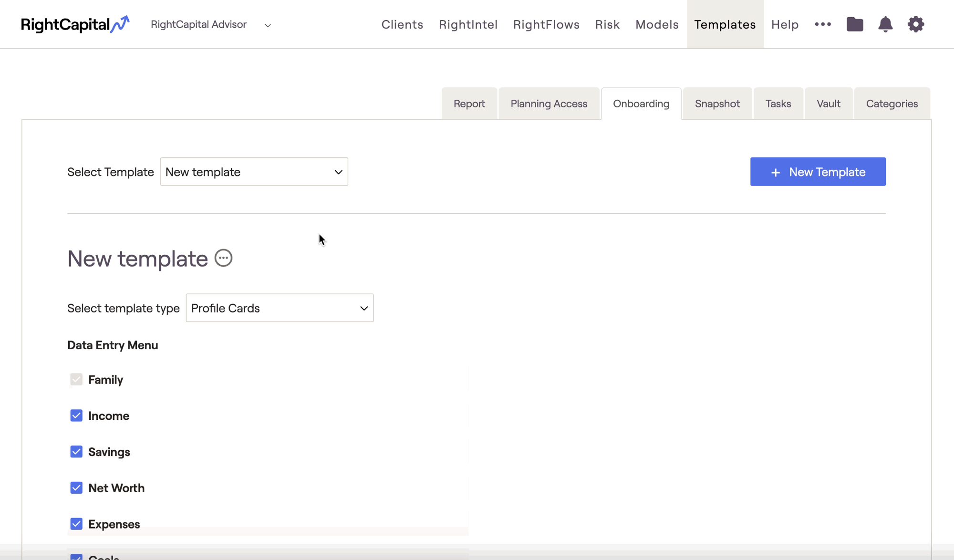Open RightIntel in the navigation
The image size is (954, 560).
tap(468, 24)
